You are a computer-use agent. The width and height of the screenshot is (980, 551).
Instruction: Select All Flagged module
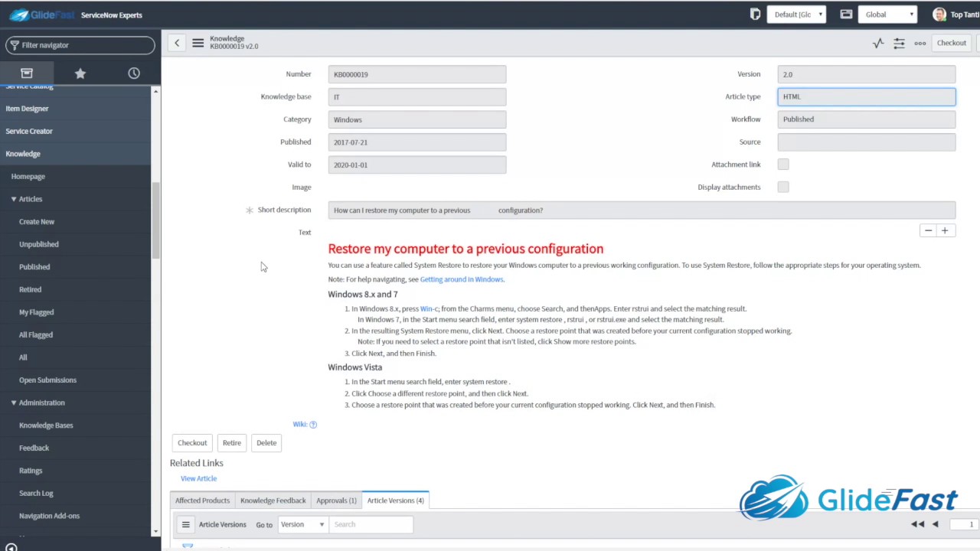pos(36,334)
